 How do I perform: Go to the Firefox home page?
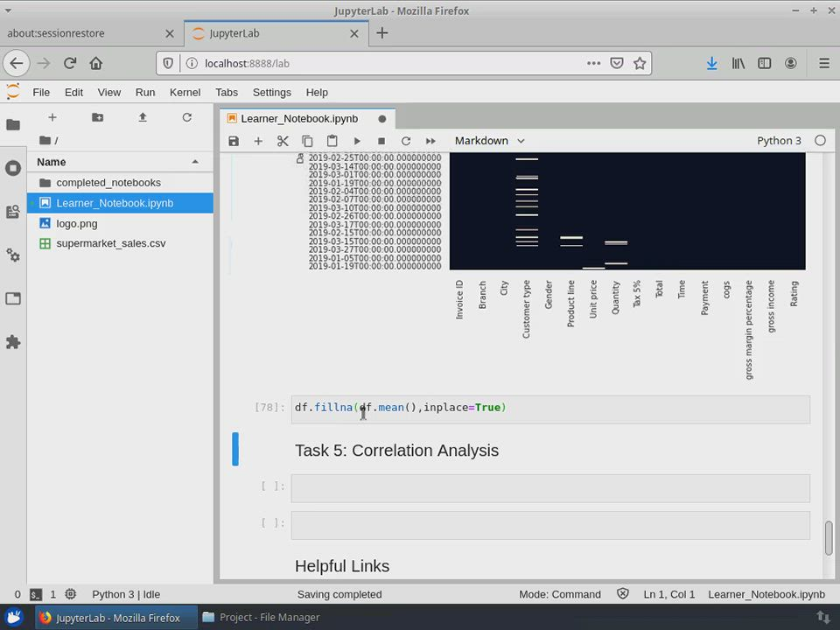(96, 63)
